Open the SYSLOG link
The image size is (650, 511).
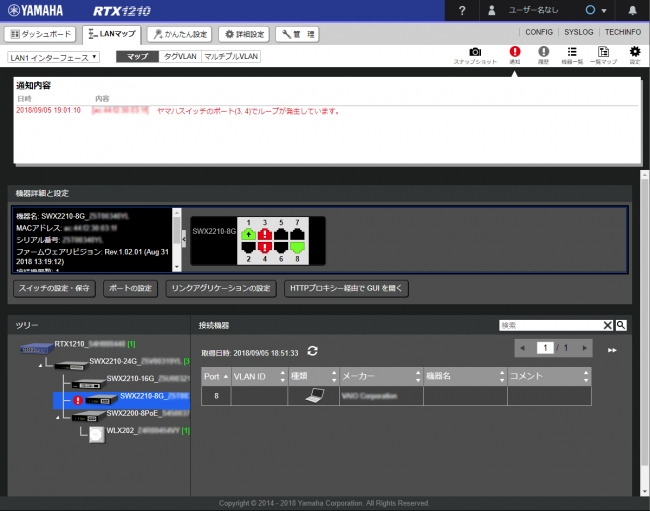coord(578,32)
